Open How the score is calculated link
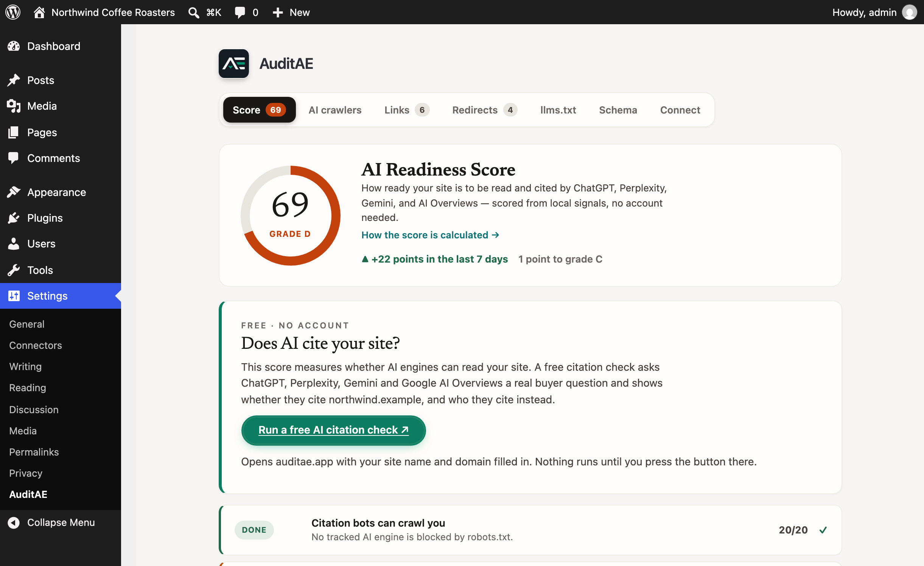The height and width of the screenshot is (566, 924). (430, 235)
